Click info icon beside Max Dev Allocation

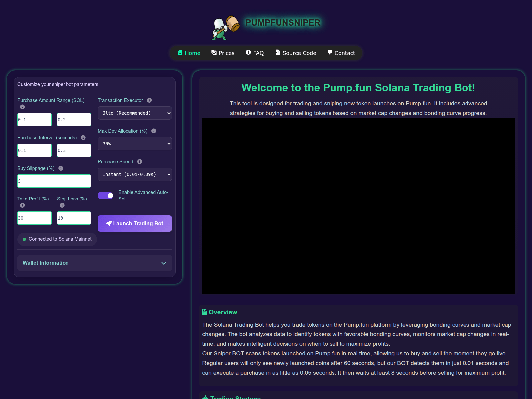point(154,131)
